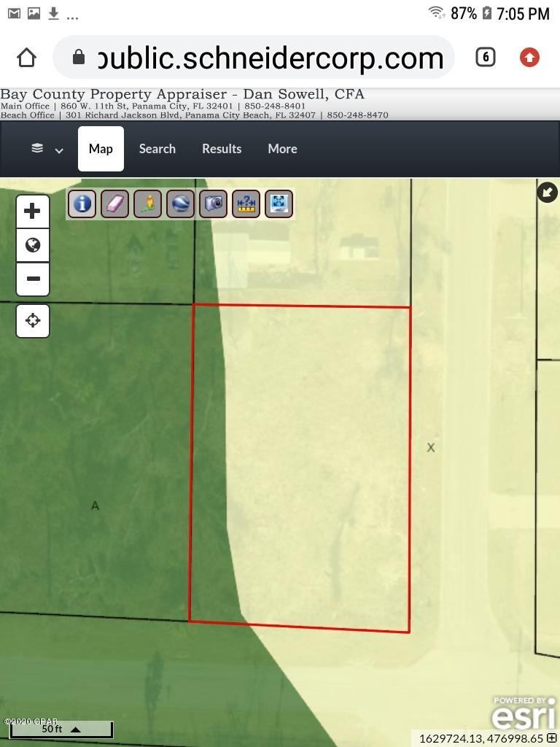Open the browser tab switcher showing 6
This screenshot has height=747, width=560.
(486, 57)
